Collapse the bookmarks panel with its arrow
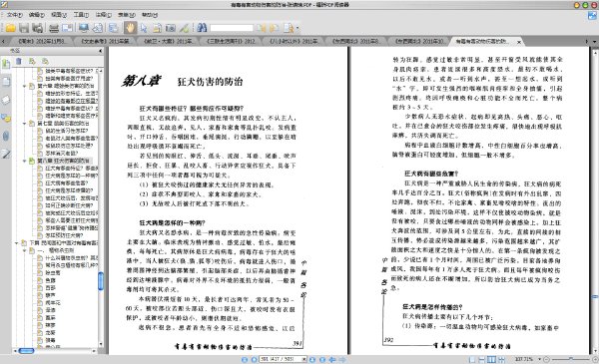 pos(101,51)
